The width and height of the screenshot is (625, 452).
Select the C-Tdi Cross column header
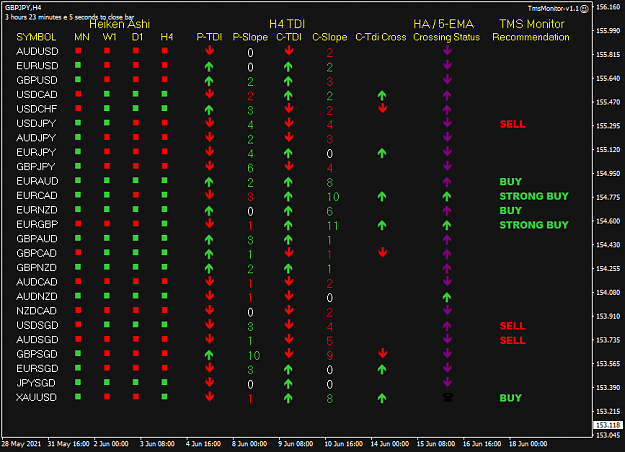[381, 37]
